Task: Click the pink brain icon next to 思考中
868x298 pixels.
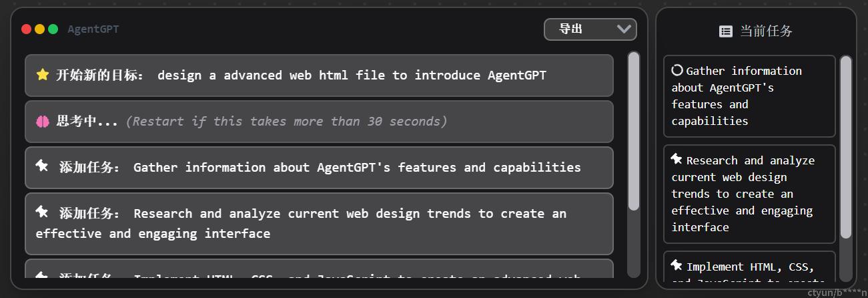Action: tap(43, 121)
